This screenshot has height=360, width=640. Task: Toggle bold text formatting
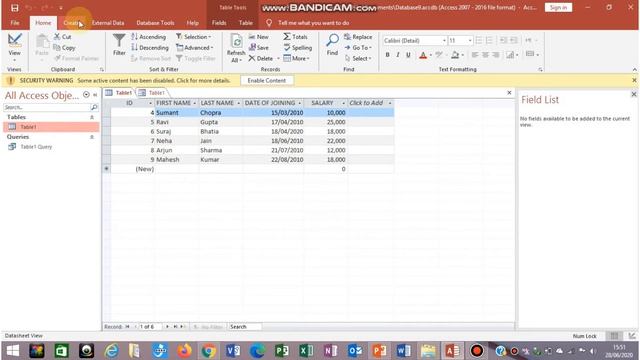click(387, 55)
